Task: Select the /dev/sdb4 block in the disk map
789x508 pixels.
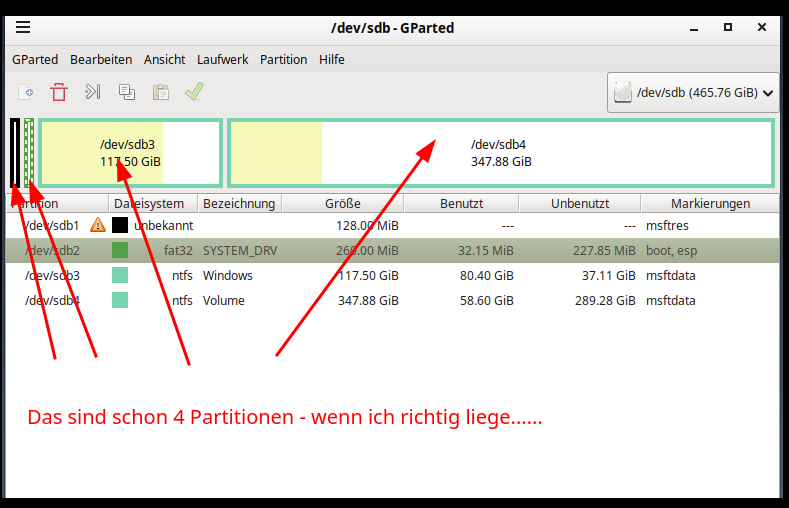Action: (x=500, y=153)
